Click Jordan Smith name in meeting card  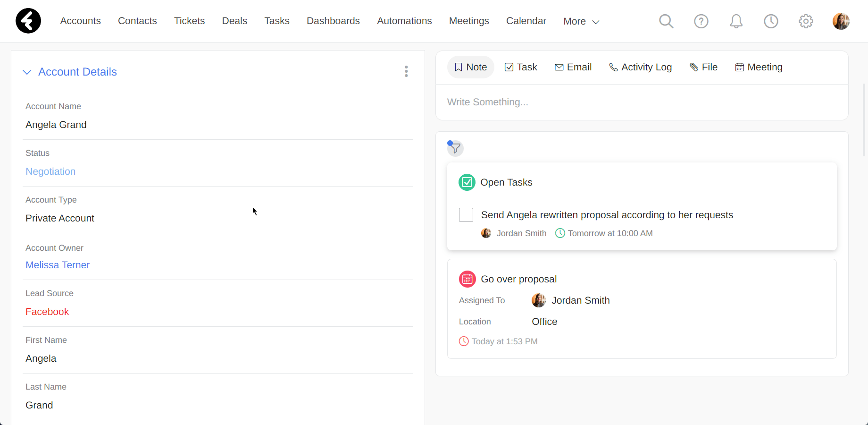coord(581,300)
